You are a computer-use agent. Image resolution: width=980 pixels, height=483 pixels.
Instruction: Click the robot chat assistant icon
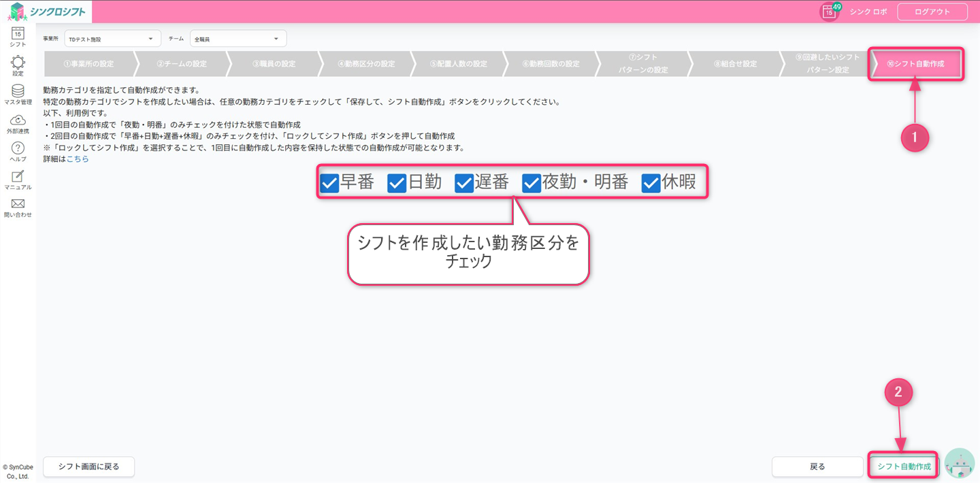pos(960,465)
